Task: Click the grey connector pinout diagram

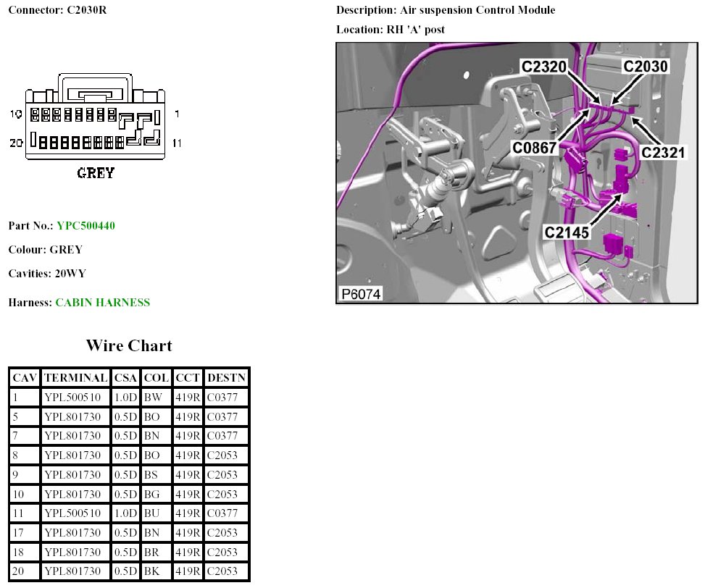Action: (96, 119)
